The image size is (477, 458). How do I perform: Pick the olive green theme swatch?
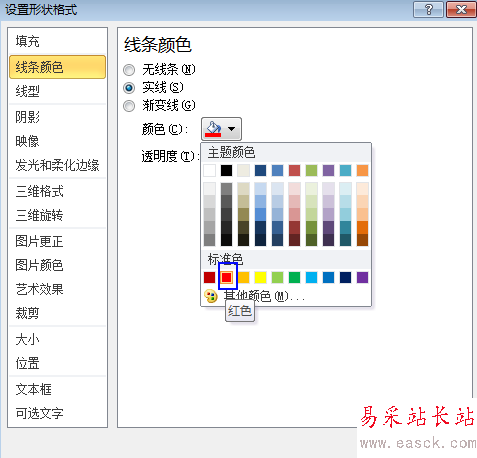click(311, 170)
